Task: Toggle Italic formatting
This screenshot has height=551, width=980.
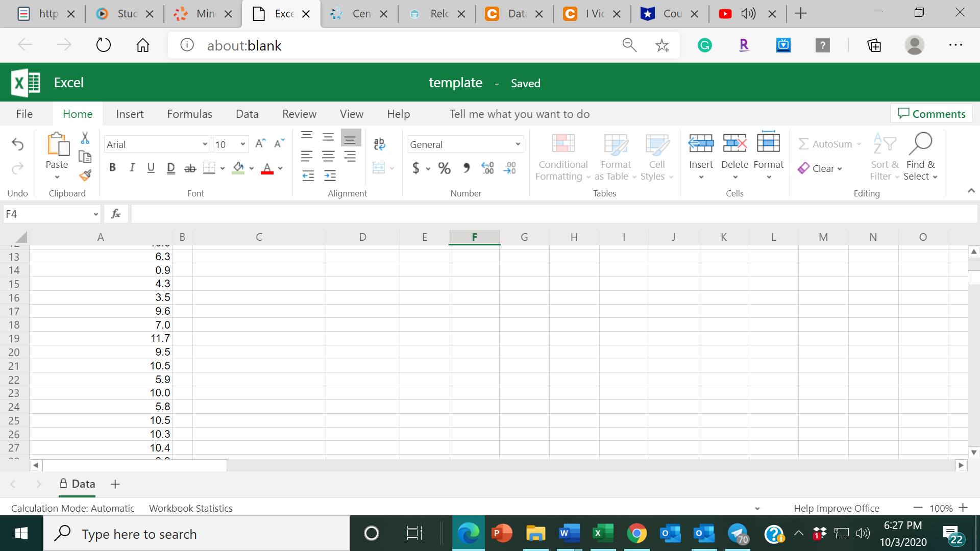Action: 132,168
